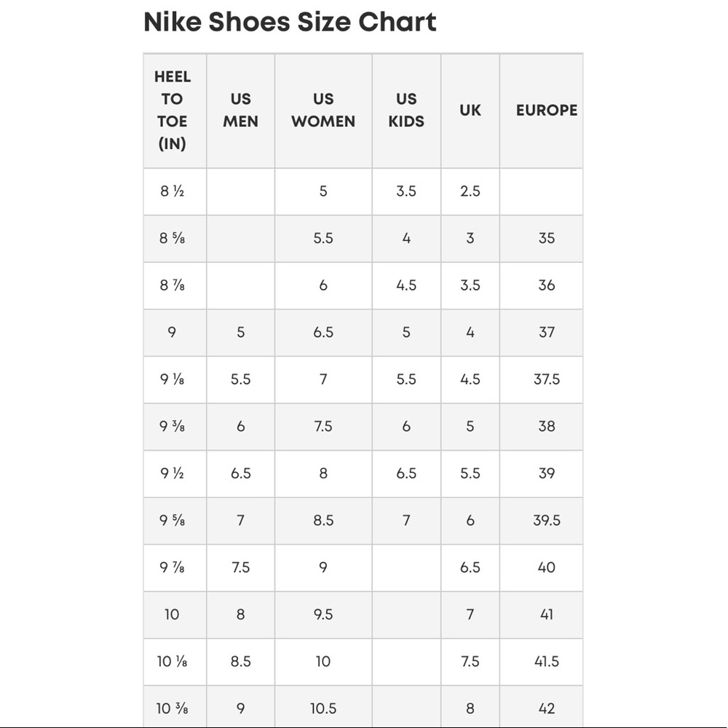Click the Europe size 42 cell
Screen dimensions: 728x728
click(x=547, y=708)
